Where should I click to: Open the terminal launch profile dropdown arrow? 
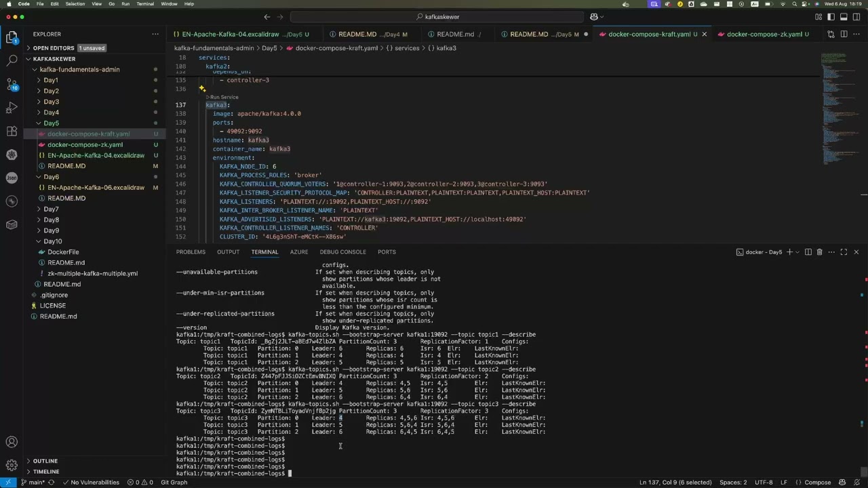[797, 252]
